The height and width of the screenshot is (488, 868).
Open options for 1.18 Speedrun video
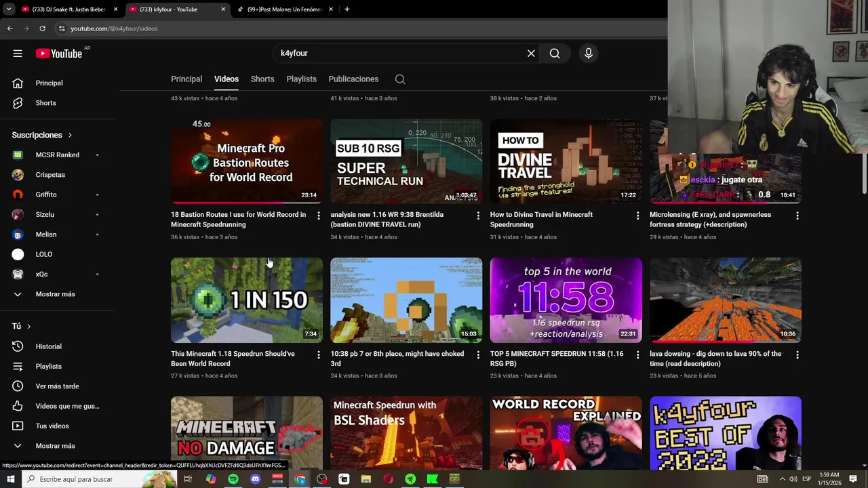pos(319,354)
